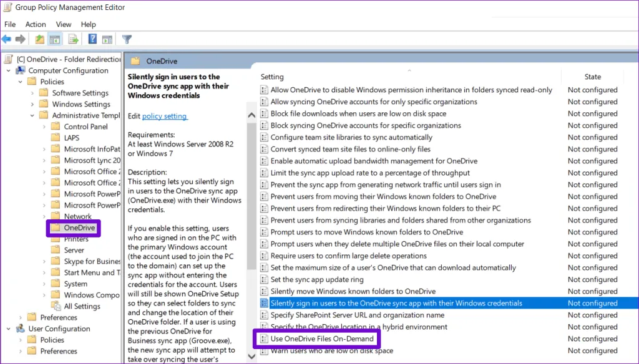Screen dimensions: 639x364
Task: Open the View menu
Action: tap(64, 24)
